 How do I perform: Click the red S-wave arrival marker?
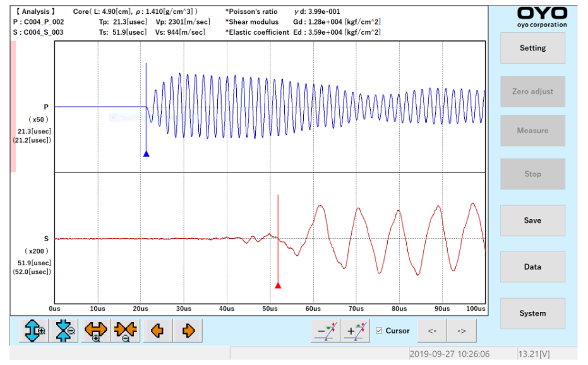tap(278, 285)
